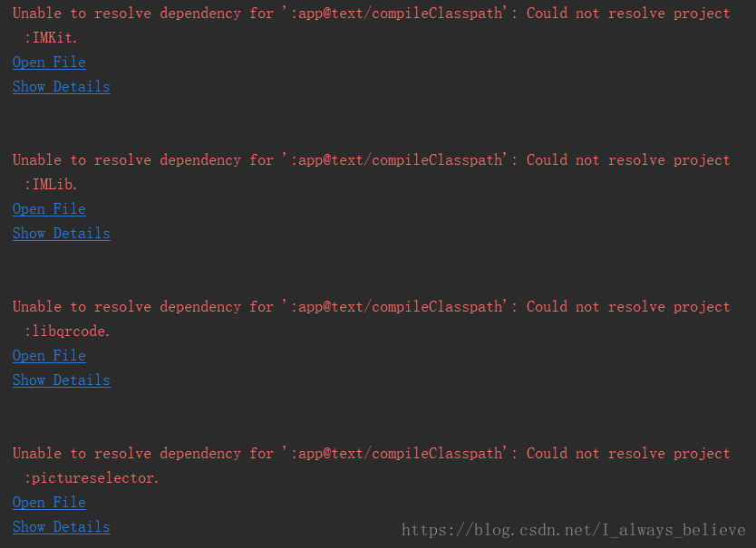
Task: Show Details for the pictureselector error
Action: pos(61,526)
